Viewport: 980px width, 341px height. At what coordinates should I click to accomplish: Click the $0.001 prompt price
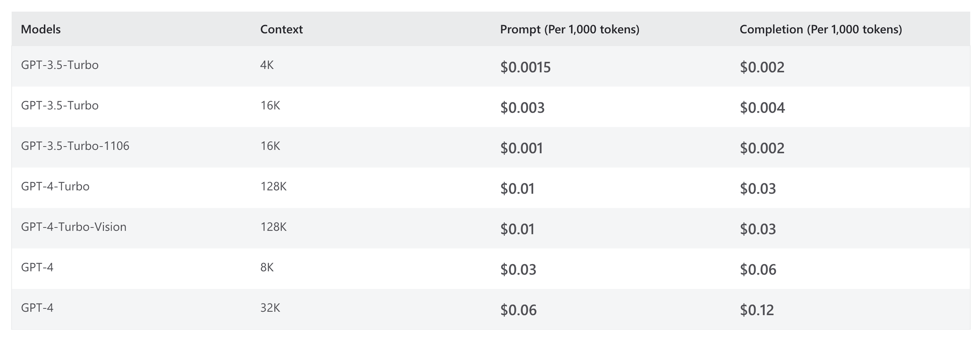click(x=522, y=148)
